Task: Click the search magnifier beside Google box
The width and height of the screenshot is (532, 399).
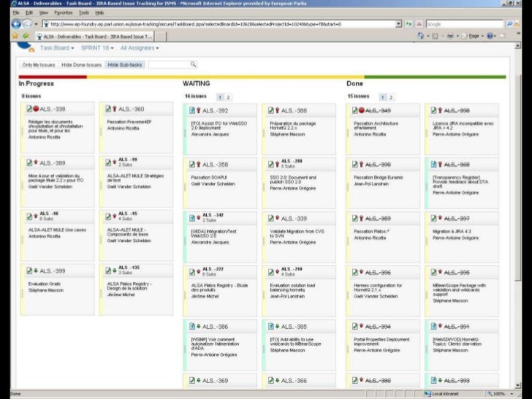Action: (509, 24)
